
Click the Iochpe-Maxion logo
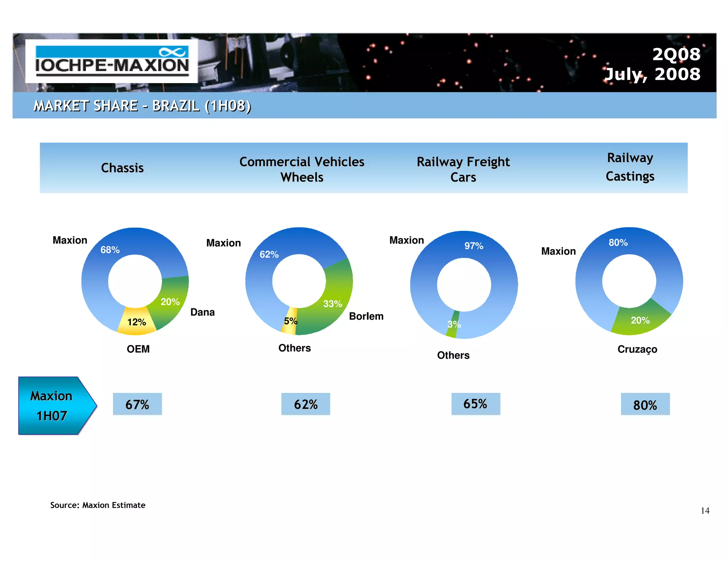[x=112, y=61]
